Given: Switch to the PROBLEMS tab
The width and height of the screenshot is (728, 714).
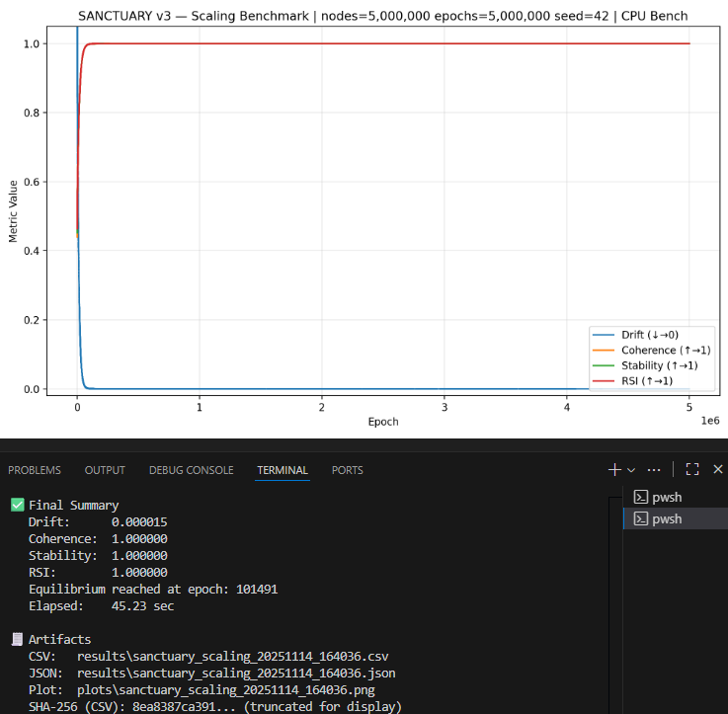Looking at the screenshot, I should tap(35, 470).
